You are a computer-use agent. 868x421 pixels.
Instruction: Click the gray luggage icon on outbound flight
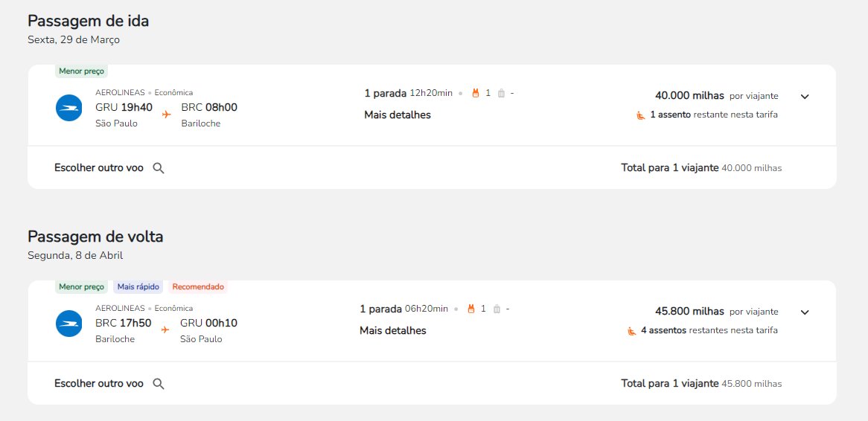(x=501, y=93)
